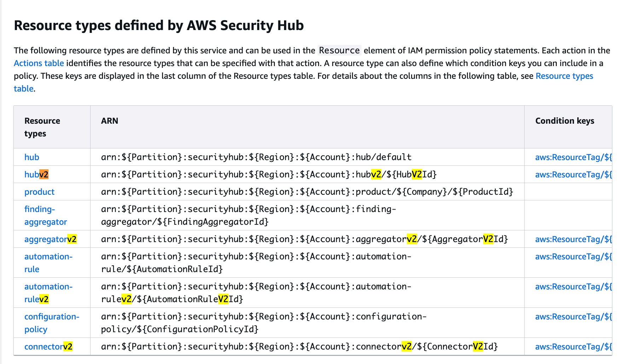Open the connectorv2 resource type link
The width and height of the screenshot is (636, 364).
[x=48, y=347]
